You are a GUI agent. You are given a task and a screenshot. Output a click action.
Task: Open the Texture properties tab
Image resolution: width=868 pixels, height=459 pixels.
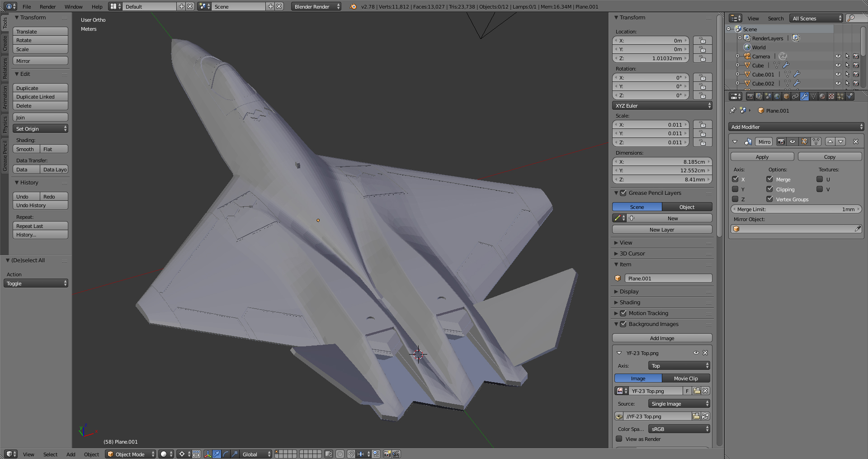click(831, 96)
